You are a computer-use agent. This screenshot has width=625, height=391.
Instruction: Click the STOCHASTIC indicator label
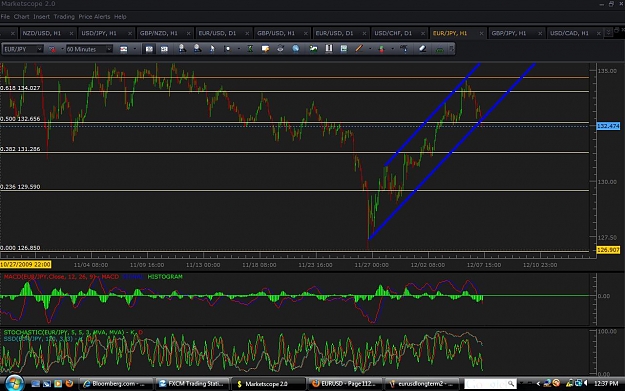pos(73,332)
